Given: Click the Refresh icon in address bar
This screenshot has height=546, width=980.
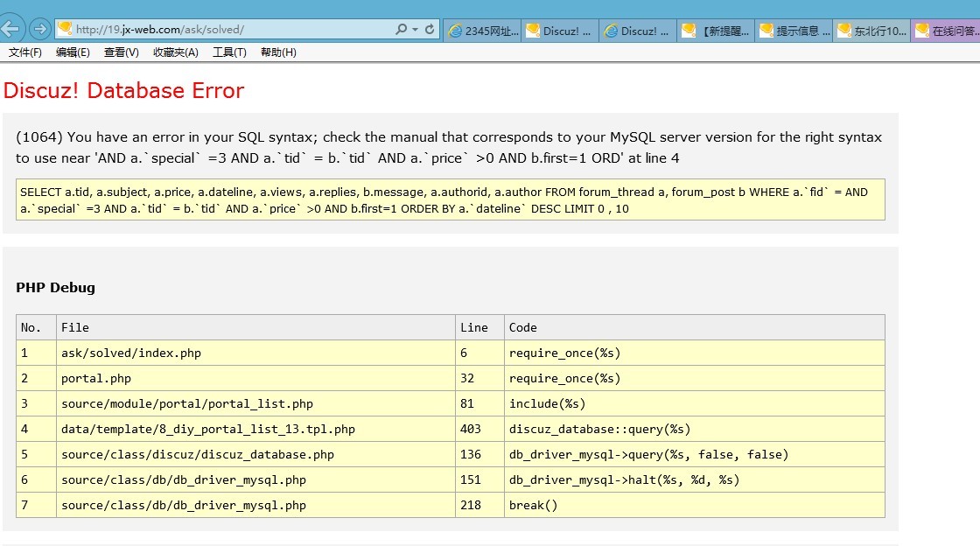Looking at the screenshot, I should click(x=430, y=30).
